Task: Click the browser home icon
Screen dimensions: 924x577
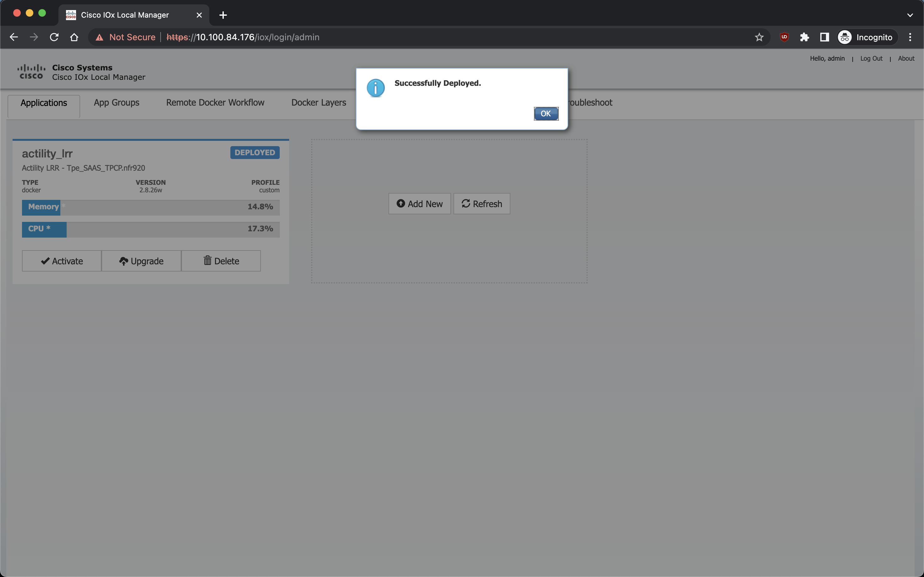Action: (74, 37)
